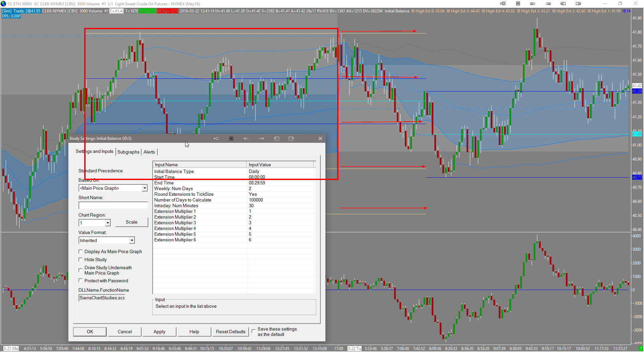
Task: Select the Extension Multiplier 3 row
Action: coord(234,223)
